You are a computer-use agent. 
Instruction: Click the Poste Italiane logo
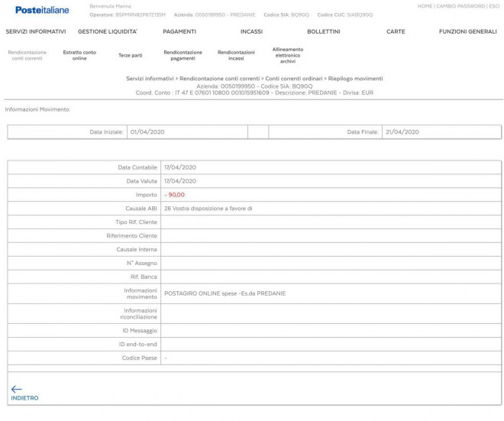[42, 10]
